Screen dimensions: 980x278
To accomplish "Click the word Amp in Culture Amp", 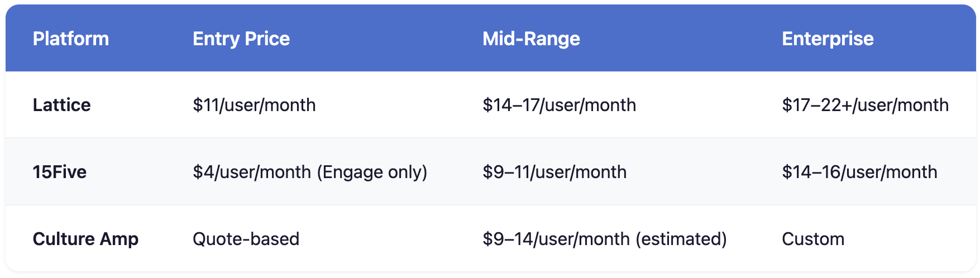I will (119, 239).
